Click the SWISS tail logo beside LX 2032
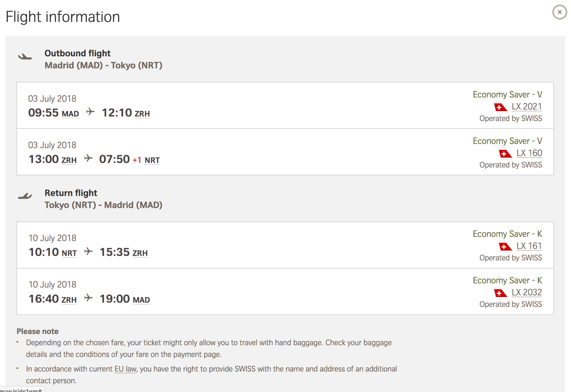This screenshot has height=392, width=571. [x=500, y=293]
